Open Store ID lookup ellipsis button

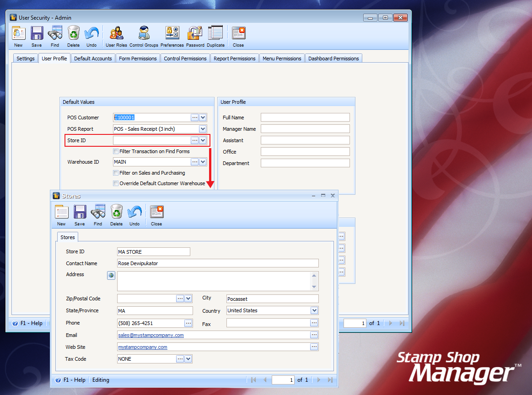[x=195, y=140]
